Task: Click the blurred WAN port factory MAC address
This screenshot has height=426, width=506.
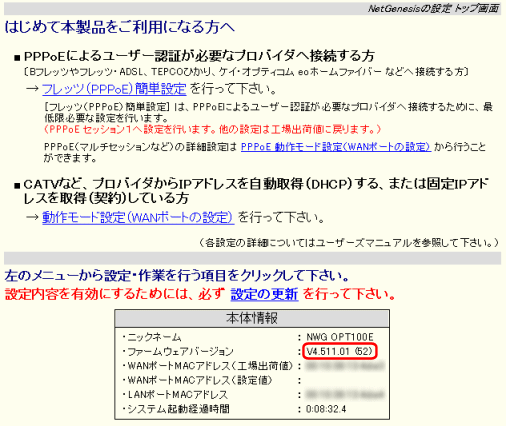Action: coord(345,366)
